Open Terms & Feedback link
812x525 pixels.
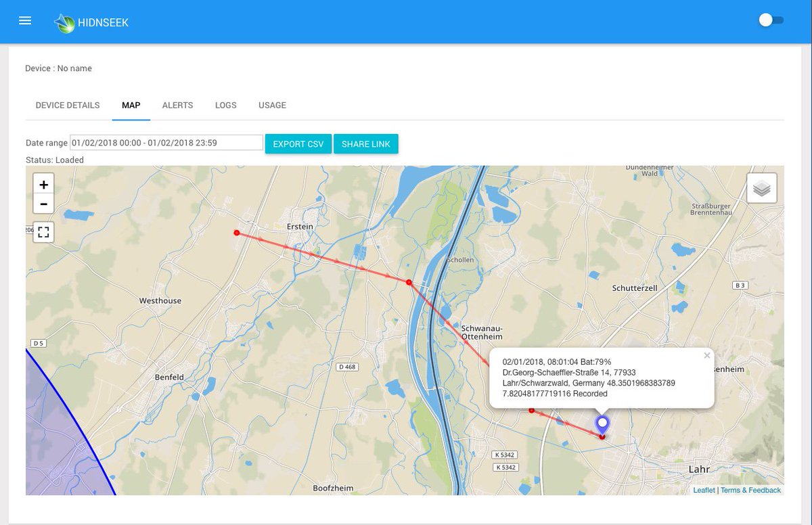[x=750, y=490]
